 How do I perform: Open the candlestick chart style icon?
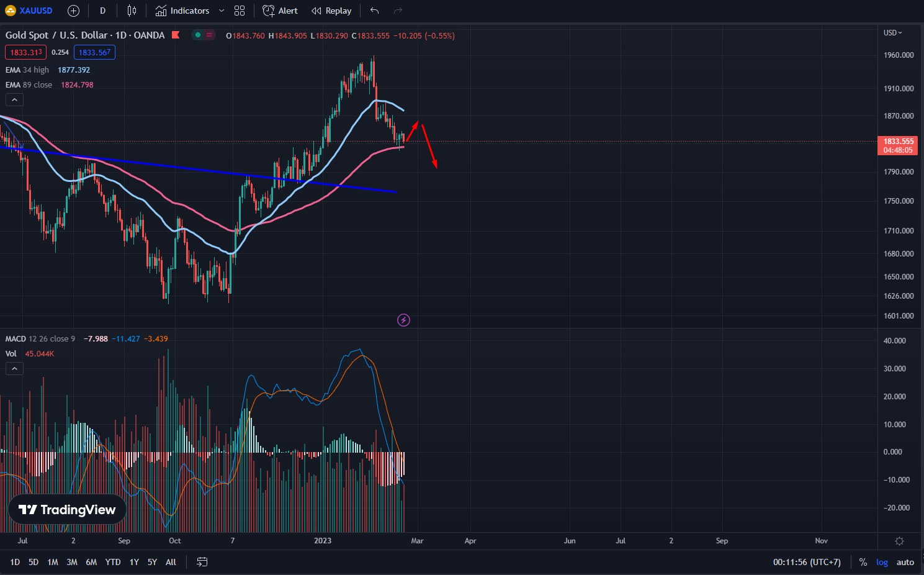pyautogui.click(x=132, y=11)
